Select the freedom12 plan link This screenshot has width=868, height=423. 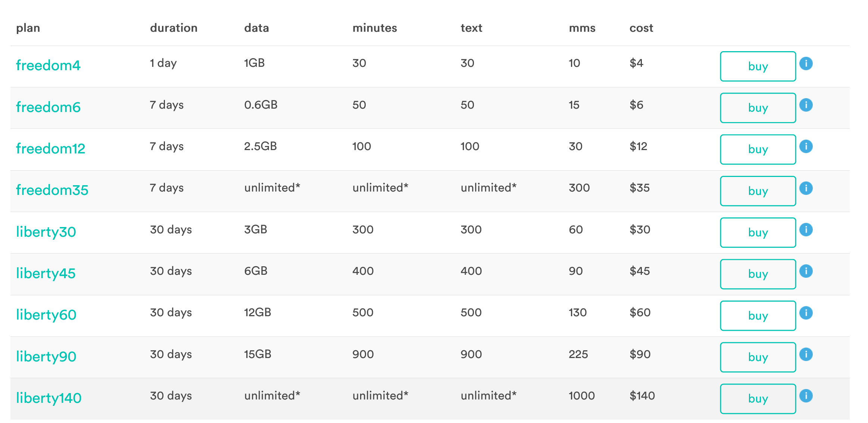coord(51,148)
